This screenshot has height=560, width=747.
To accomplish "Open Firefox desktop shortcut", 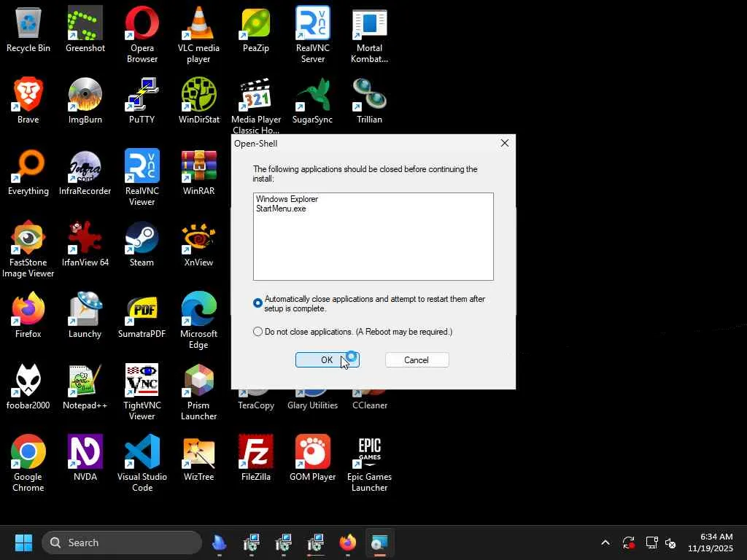I will pos(28,315).
